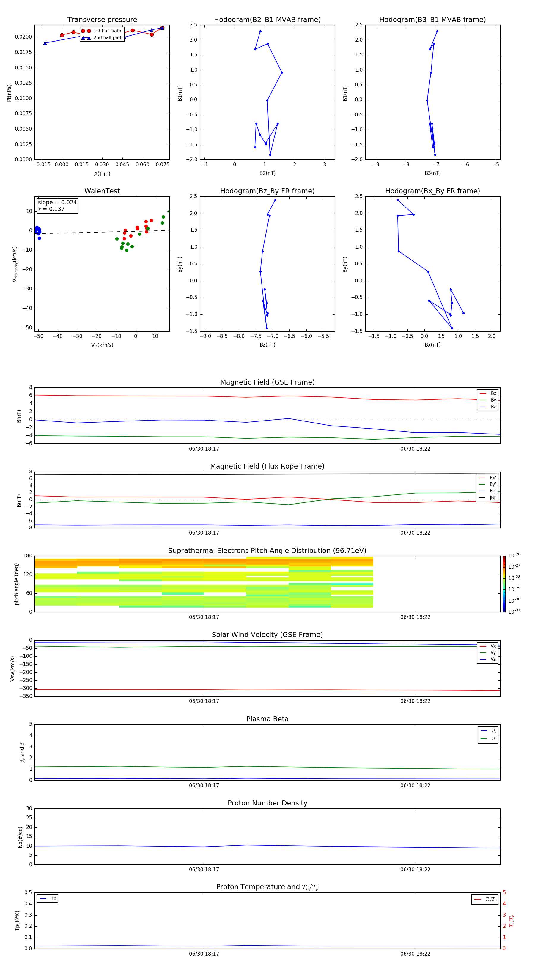This screenshot has height=980, width=535.
Task: Click 'Hodogram(B3_B1 MVAB frame)' title
Action: (x=432, y=20)
